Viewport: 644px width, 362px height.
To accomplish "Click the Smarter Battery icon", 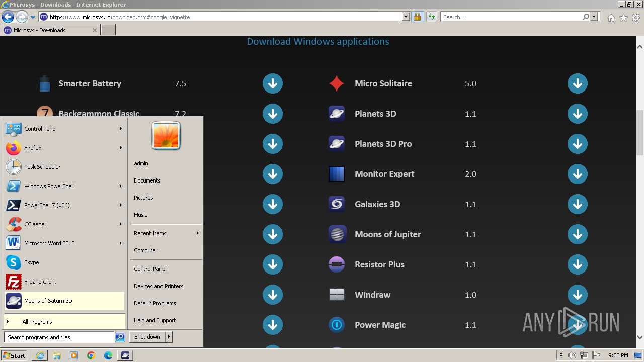I will pos(45,83).
